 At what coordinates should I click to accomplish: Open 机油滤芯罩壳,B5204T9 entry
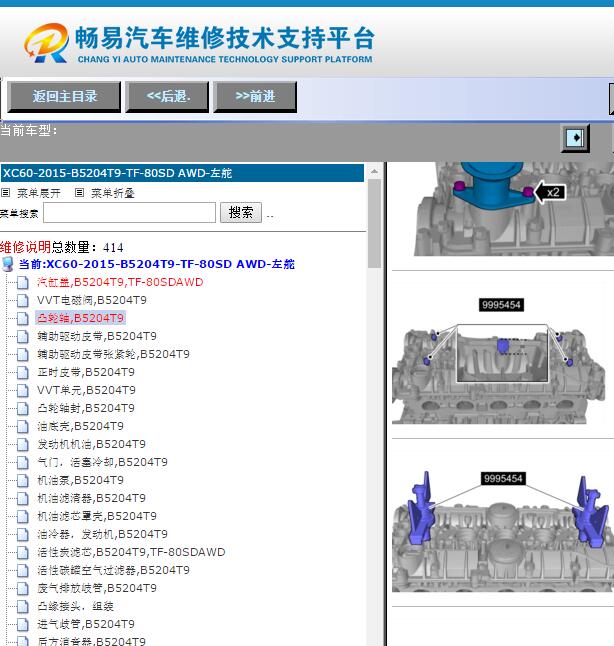(97, 516)
